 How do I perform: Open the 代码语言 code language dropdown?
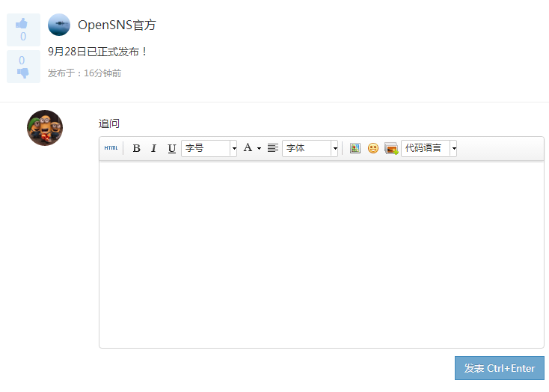click(429, 148)
